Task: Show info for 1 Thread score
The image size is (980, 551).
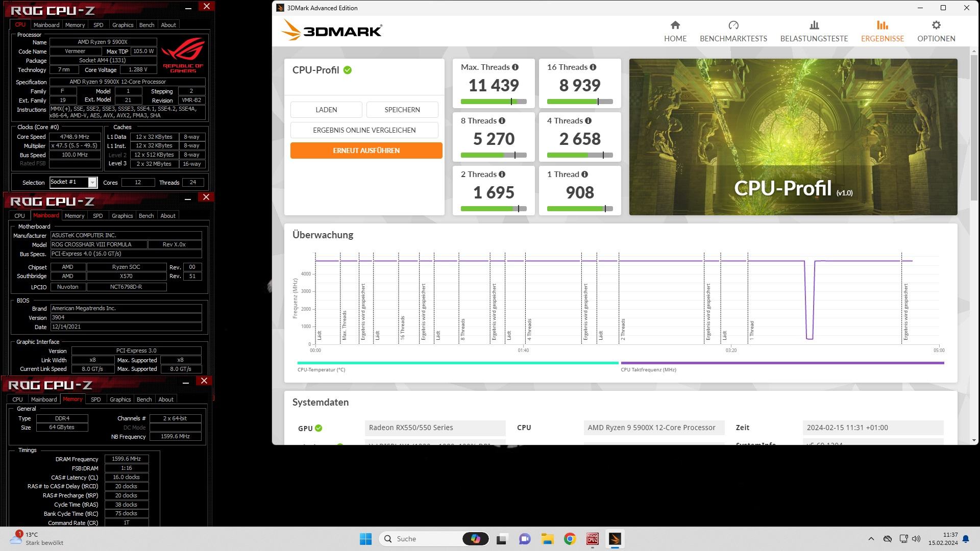Action: (x=585, y=174)
